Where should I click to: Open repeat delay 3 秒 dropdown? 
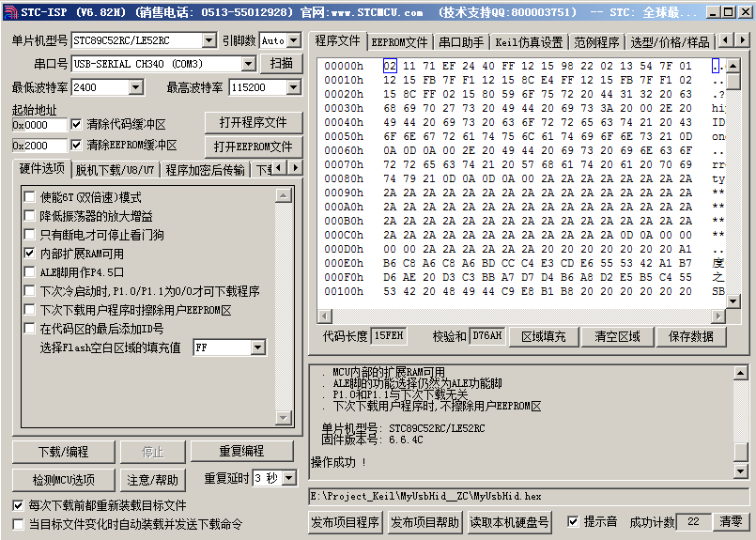pyautogui.click(x=289, y=478)
